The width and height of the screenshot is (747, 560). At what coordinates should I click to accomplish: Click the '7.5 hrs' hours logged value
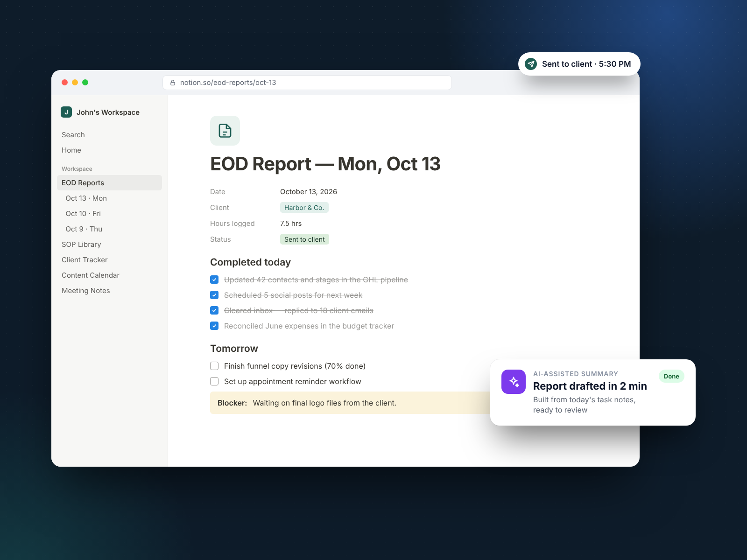pyautogui.click(x=291, y=224)
